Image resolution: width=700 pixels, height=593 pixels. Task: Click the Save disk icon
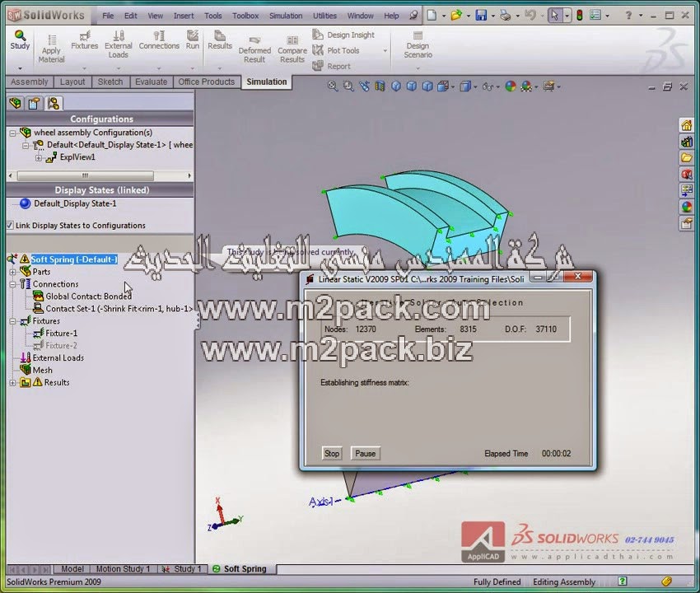point(481,16)
